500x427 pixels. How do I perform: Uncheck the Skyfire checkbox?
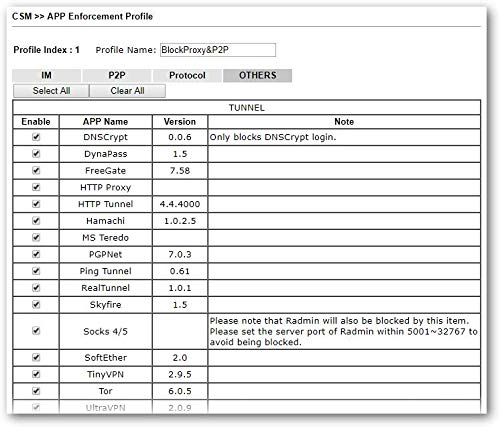coord(36,304)
